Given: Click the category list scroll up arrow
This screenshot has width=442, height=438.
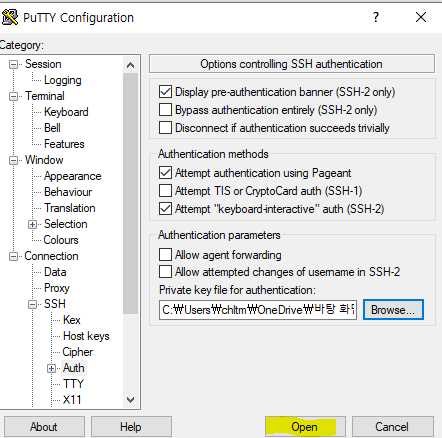Looking at the screenshot, I should click(x=131, y=65).
